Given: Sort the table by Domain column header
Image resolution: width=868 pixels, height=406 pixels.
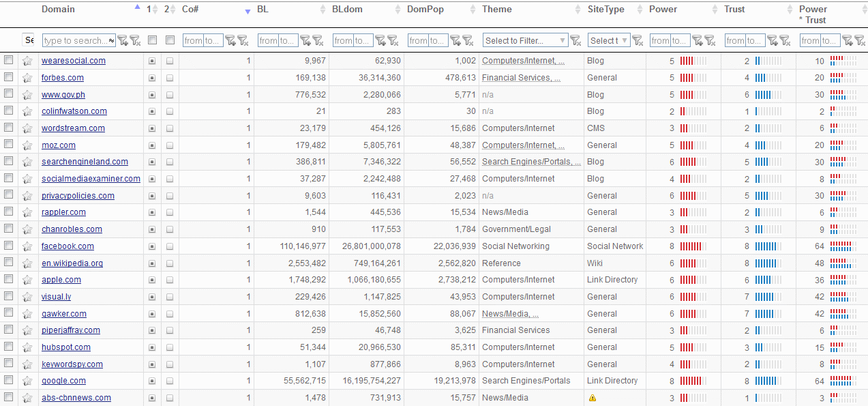Looking at the screenshot, I should click(x=59, y=10).
